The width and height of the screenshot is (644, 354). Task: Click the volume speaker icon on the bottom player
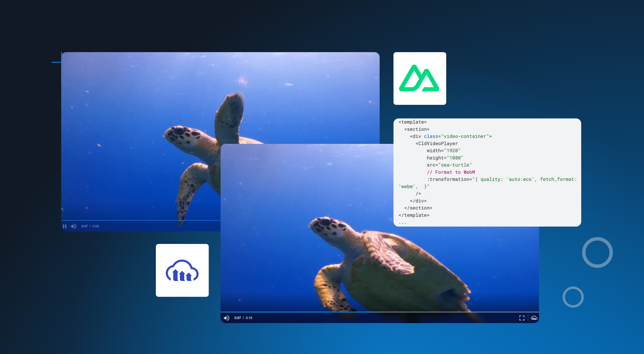click(227, 318)
